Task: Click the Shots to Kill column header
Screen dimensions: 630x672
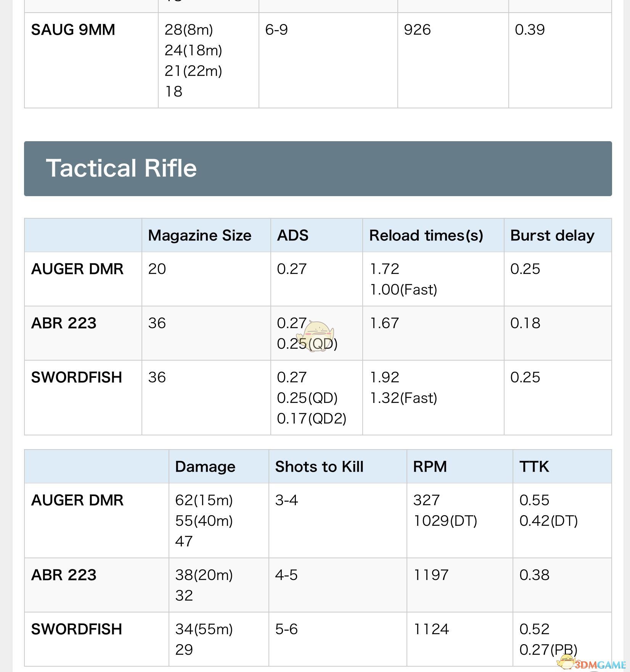Action: 319,467
